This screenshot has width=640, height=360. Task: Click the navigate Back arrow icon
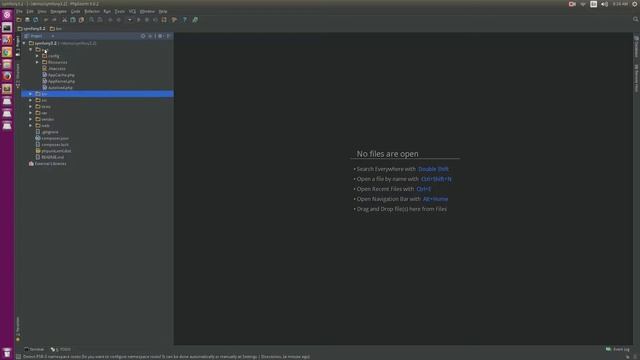(x=110, y=20)
